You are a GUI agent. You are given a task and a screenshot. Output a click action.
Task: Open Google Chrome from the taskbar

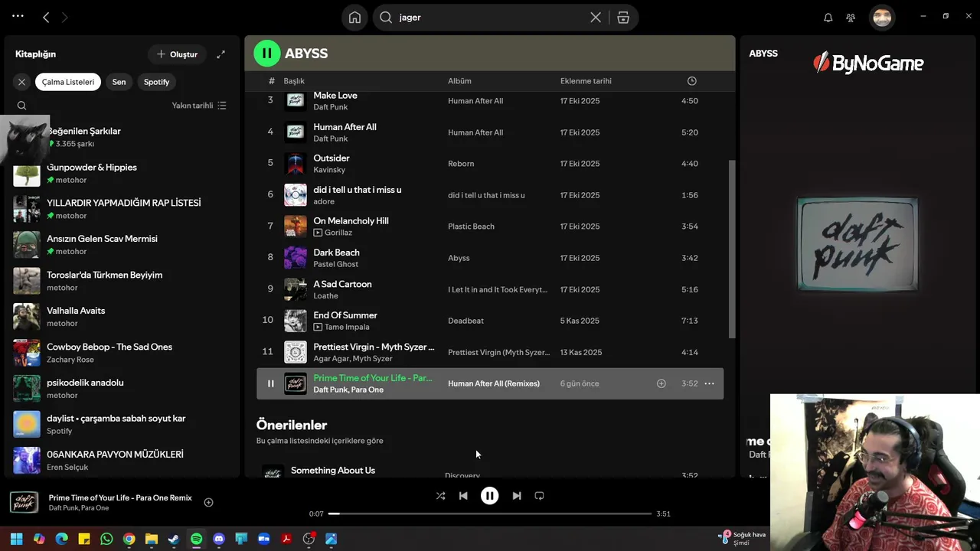coord(129,539)
